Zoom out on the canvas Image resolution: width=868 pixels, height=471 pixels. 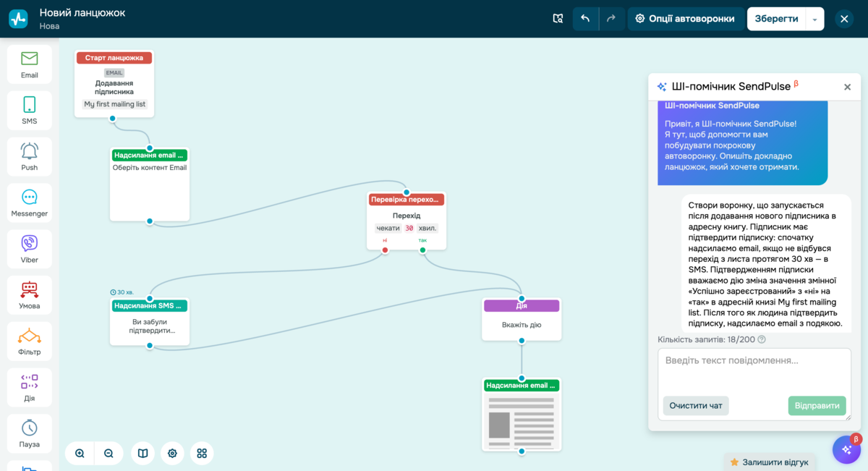109,454
